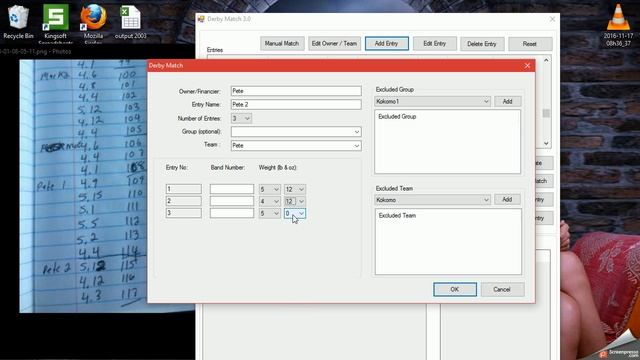Click the Edit Entry button
Image resolution: width=640 pixels, height=360 pixels.
[x=435, y=44]
